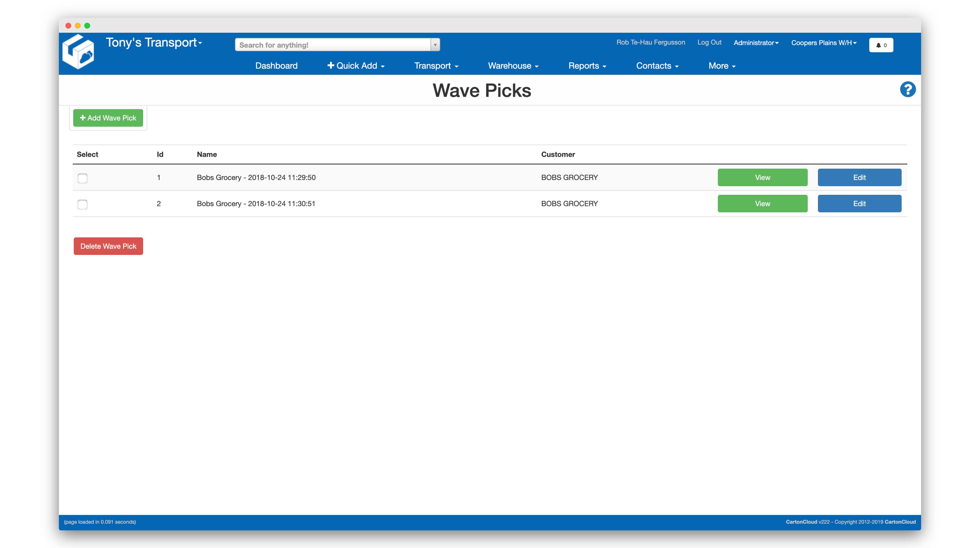This screenshot has width=980, height=548.
Task: View wave pick 1 for Bobs Grocery
Action: (x=762, y=177)
